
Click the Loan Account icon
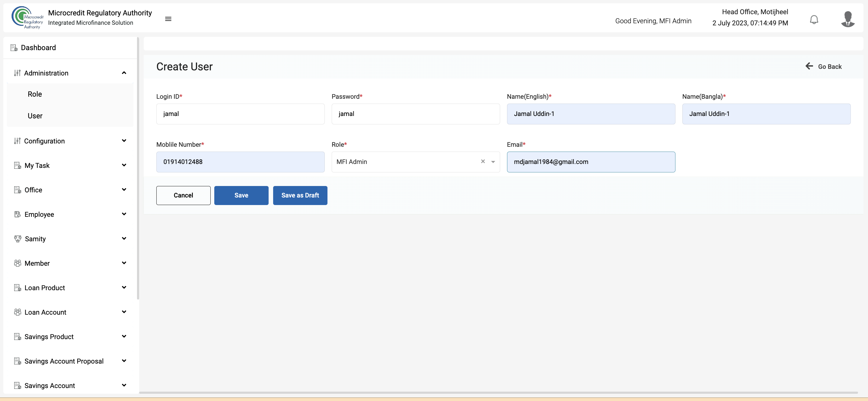(x=18, y=312)
